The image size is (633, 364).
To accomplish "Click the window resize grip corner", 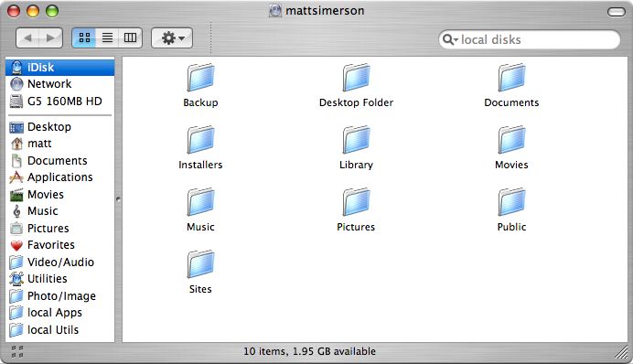I will coord(621,352).
